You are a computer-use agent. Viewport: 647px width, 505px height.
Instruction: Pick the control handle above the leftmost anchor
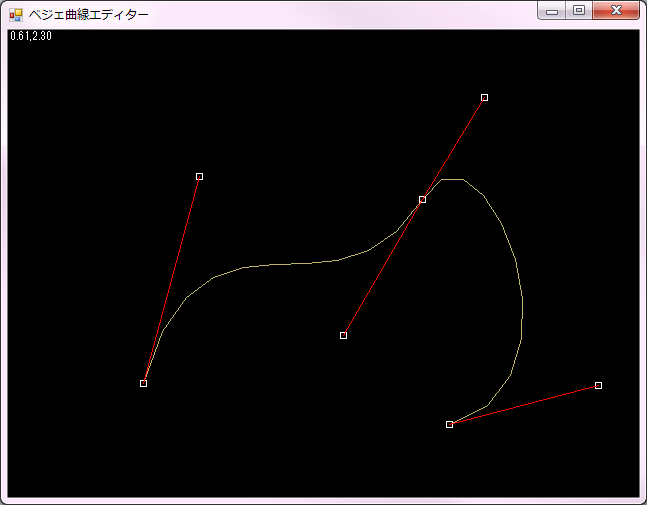[x=199, y=176]
